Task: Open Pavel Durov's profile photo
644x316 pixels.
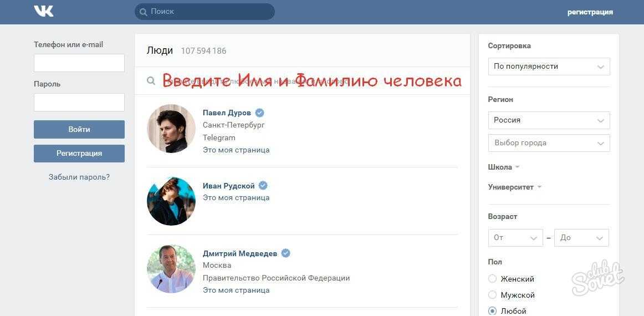Action: click(171, 128)
